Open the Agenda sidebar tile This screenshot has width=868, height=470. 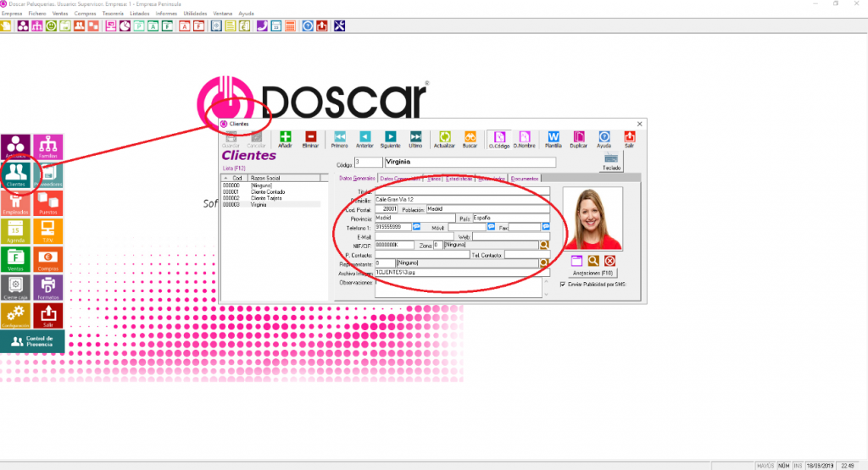click(15, 231)
